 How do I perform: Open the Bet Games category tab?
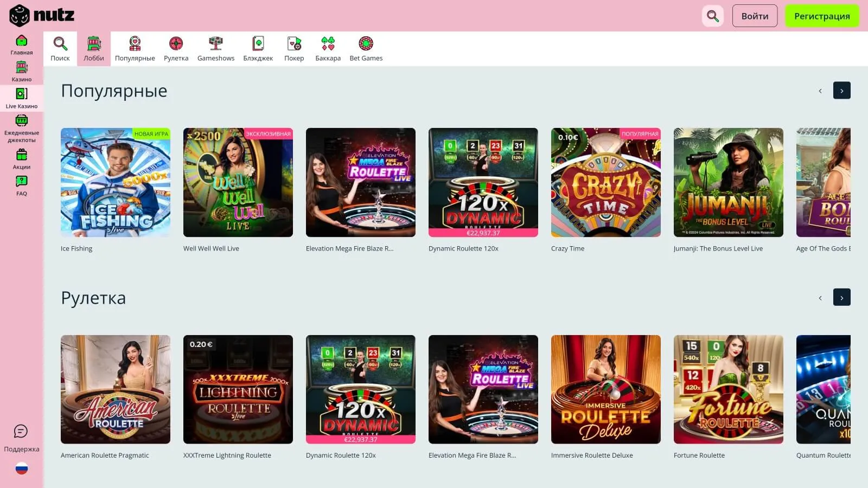pos(366,49)
